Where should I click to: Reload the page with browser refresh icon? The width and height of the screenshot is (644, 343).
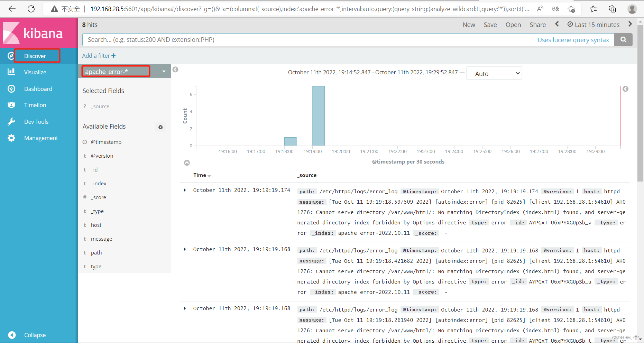click(x=31, y=9)
